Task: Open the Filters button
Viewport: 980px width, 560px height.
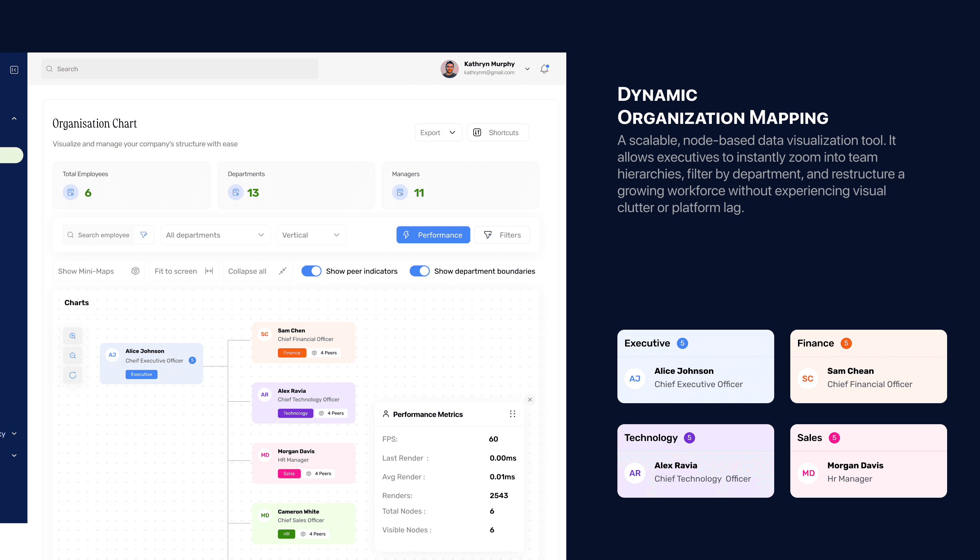Action: (x=502, y=234)
